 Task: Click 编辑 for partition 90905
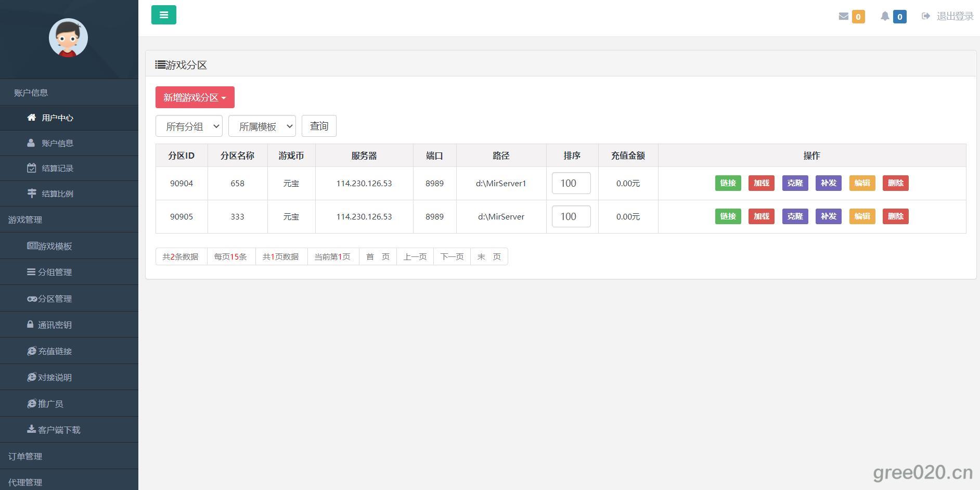[861, 216]
